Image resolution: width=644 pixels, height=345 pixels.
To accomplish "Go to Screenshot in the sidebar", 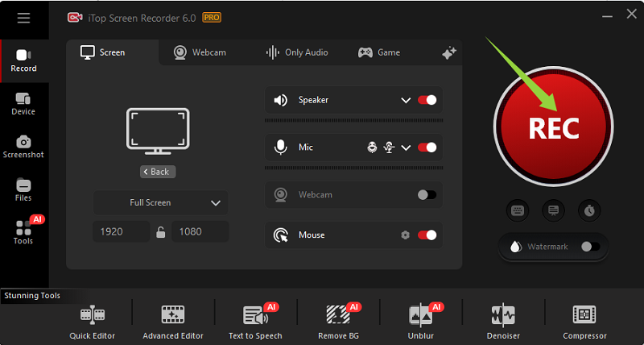I will pyautogui.click(x=23, y=146).
